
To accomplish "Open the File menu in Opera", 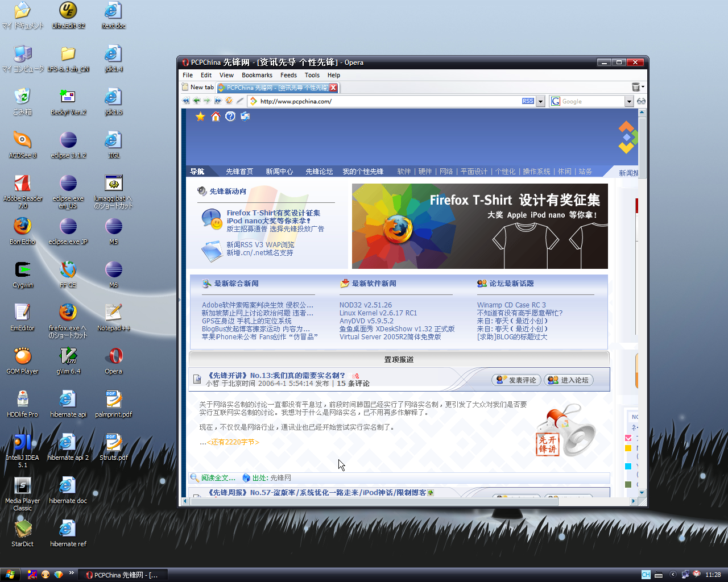I will point(188,75).
